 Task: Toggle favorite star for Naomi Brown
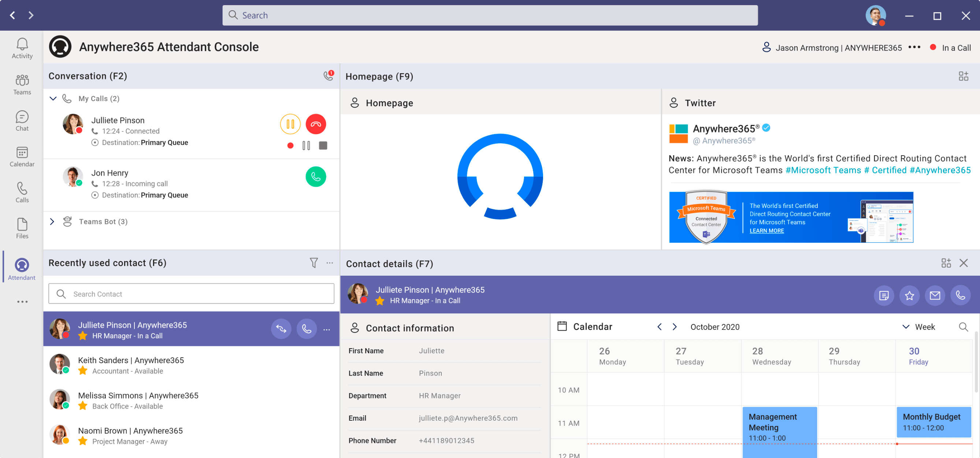coord(82,441)
